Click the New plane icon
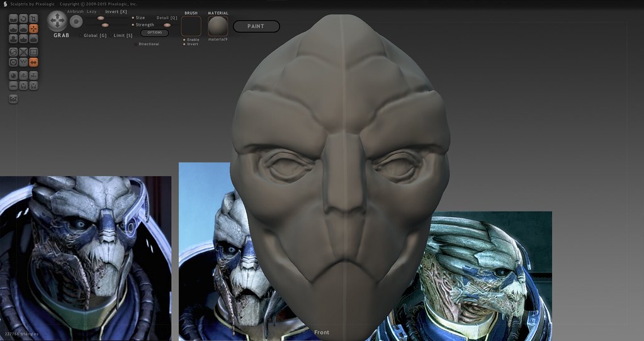The width and height of the screenshot is (644, 341). click(13, 86)
